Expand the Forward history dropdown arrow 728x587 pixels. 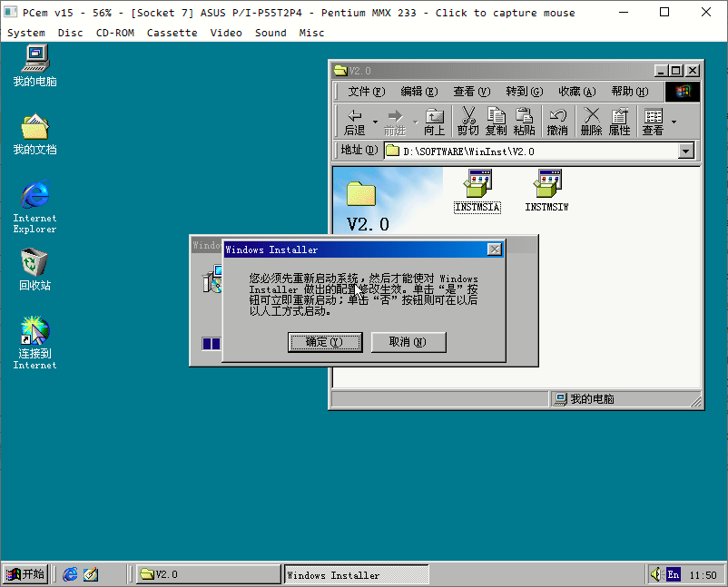tap(416, 122)
